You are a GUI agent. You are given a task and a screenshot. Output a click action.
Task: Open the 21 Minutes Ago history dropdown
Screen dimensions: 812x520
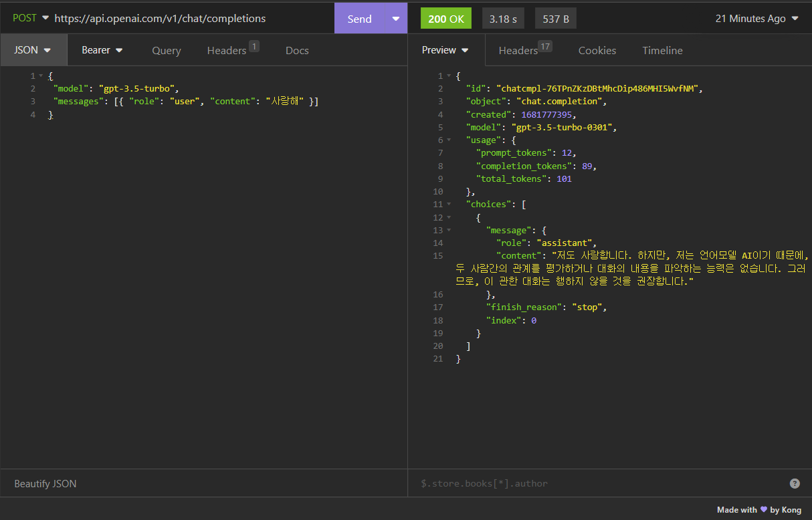(x=756, y=18)
